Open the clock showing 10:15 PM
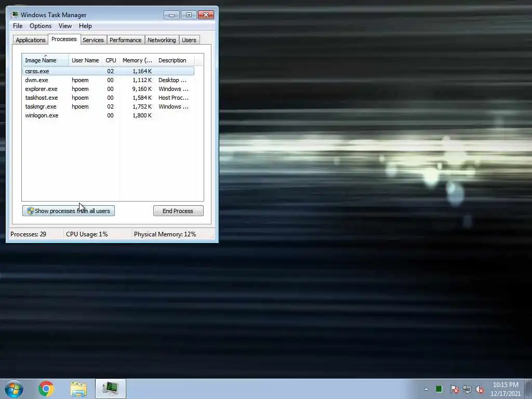 click(506, 389)
